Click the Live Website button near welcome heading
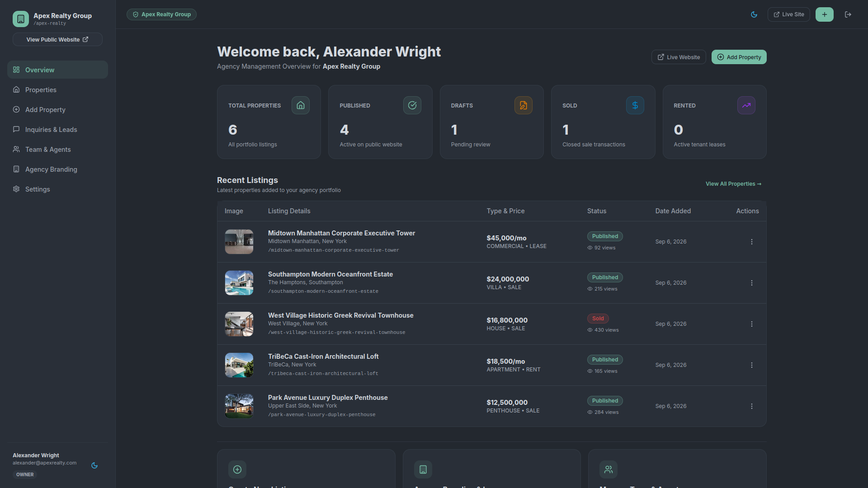The height and width of the screenshot is (488, 868). click(679, 57)
